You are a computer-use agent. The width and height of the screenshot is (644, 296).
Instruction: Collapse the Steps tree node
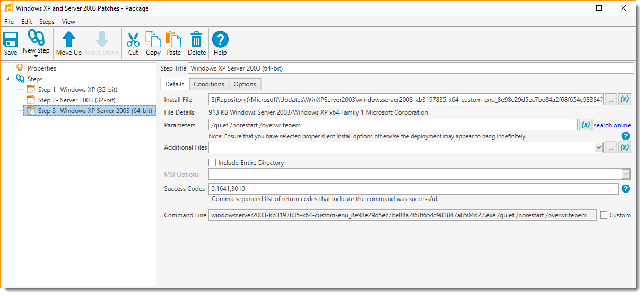8,79
